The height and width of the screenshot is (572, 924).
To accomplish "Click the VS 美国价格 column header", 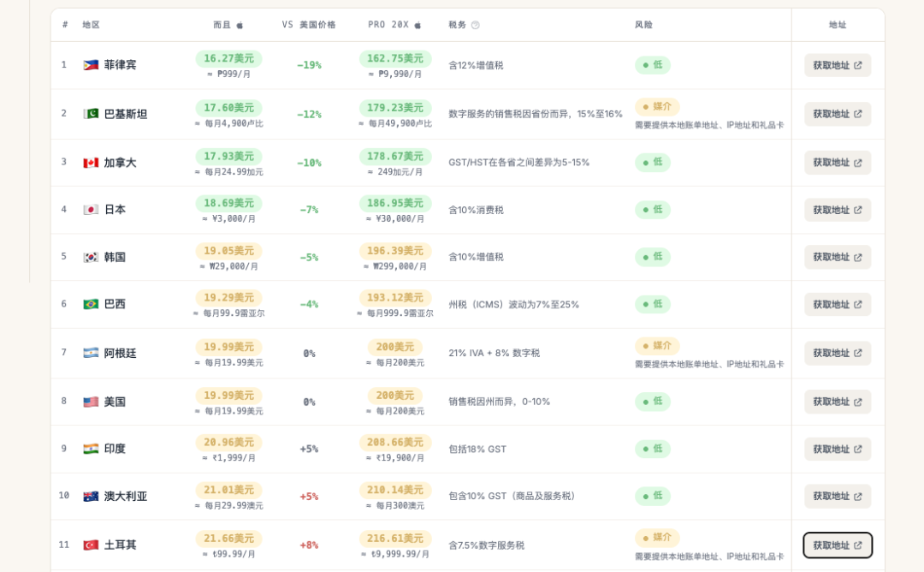I will pyautogui.click(x=309, y=25).
